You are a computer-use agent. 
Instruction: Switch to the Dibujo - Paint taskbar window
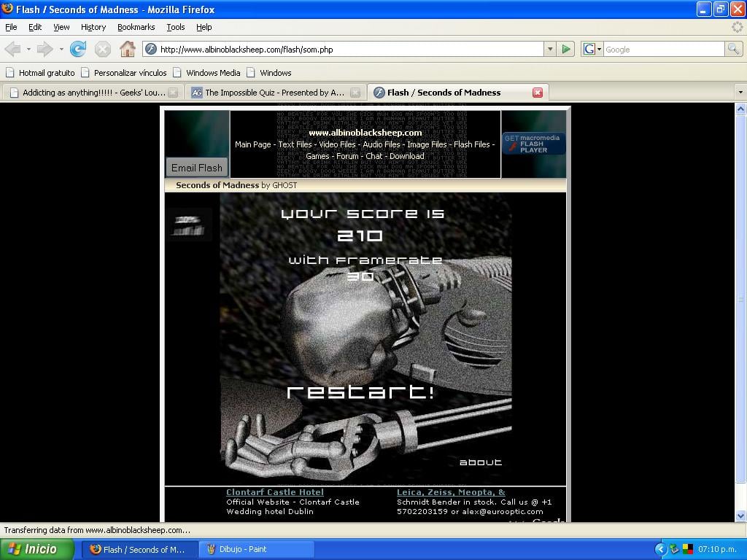[256, 549]
